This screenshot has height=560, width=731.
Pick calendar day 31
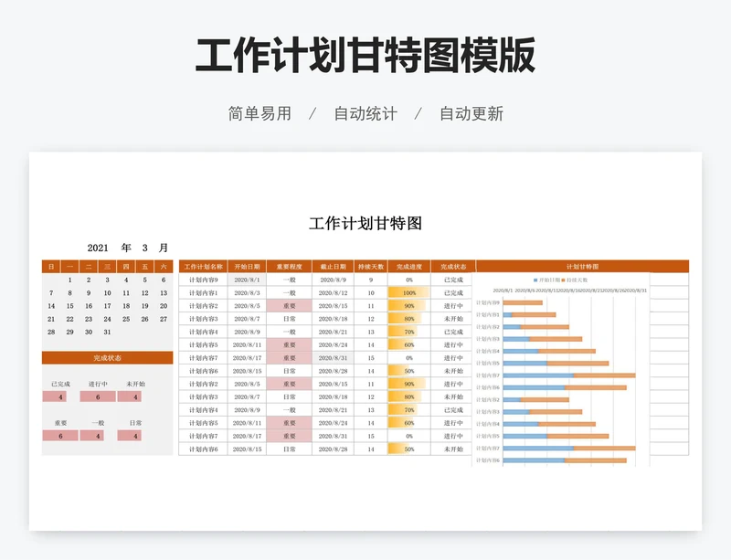pyautogui.click(x=107, y=332)
